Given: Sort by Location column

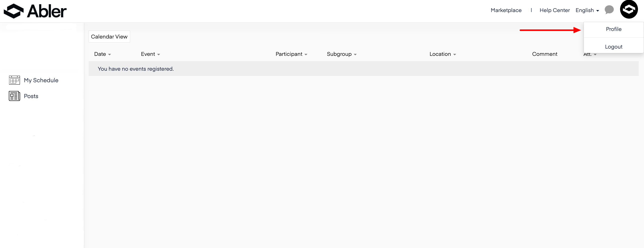Looking at the screenshot, I should [x=443, y=54].
